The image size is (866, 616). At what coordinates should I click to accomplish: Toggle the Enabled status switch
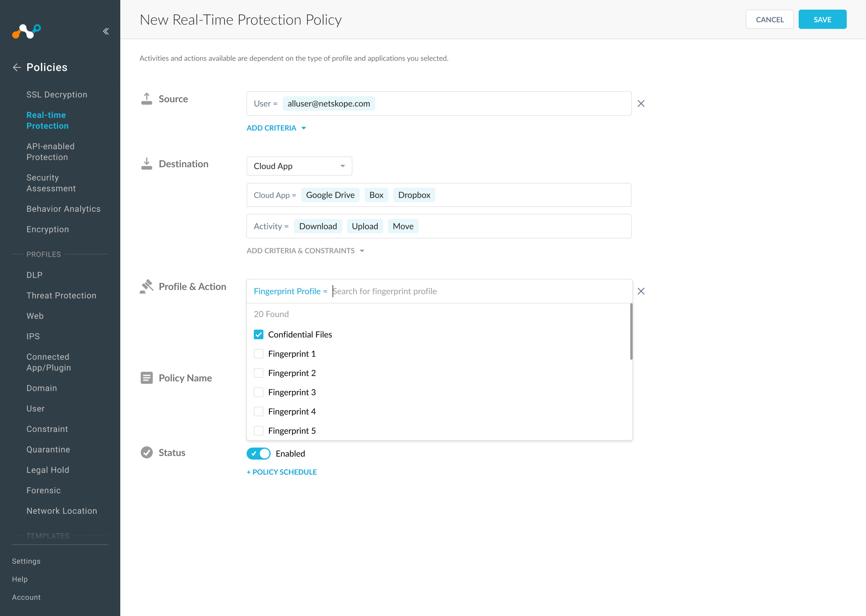coord(259,454)
